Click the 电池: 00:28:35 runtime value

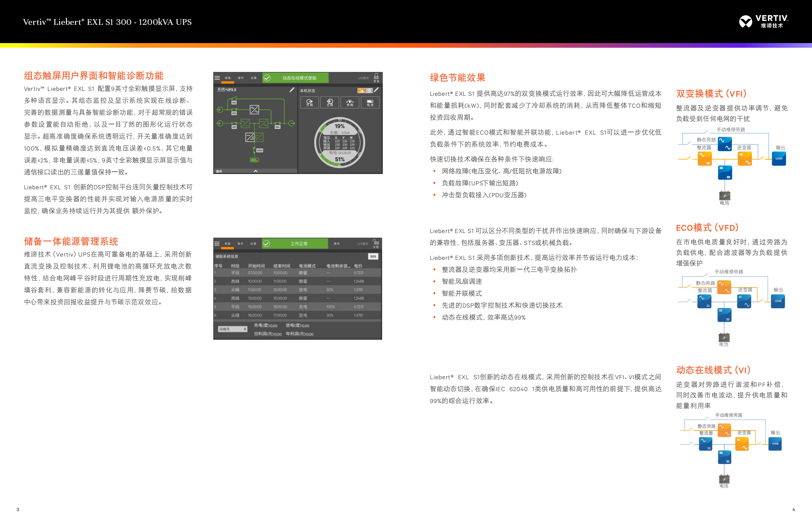(340, 153)
